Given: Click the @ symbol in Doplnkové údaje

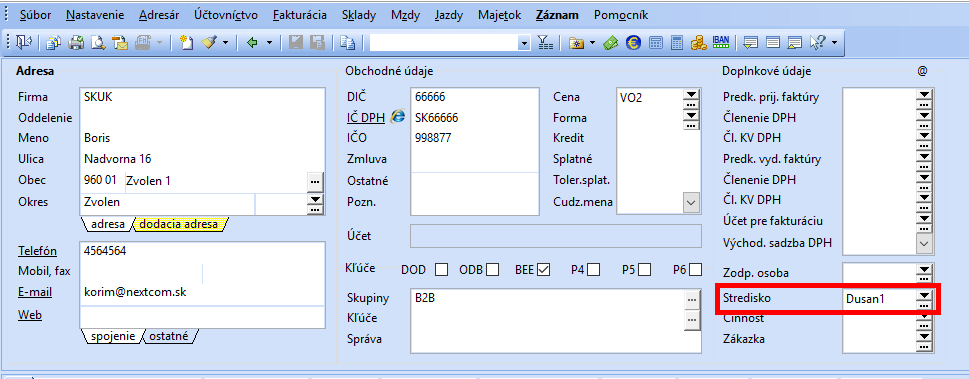Looking at the screenshot, I should tap(923, 70).
